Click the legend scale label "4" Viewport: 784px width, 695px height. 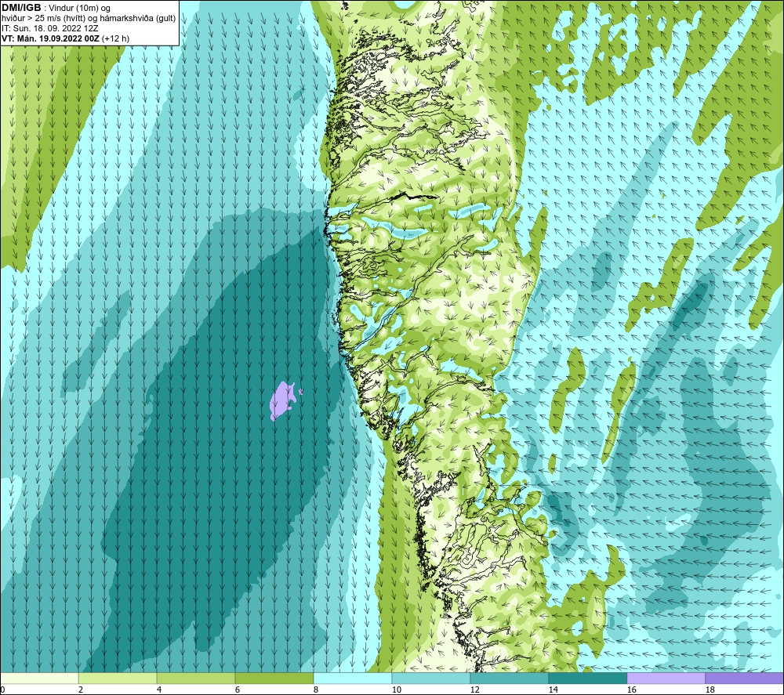pos(159,690)
